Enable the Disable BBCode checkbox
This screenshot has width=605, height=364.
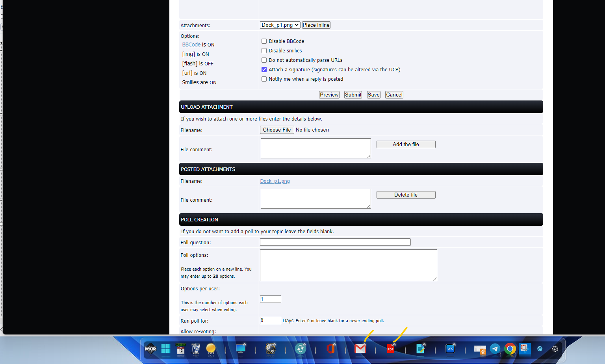pos(264,41)
